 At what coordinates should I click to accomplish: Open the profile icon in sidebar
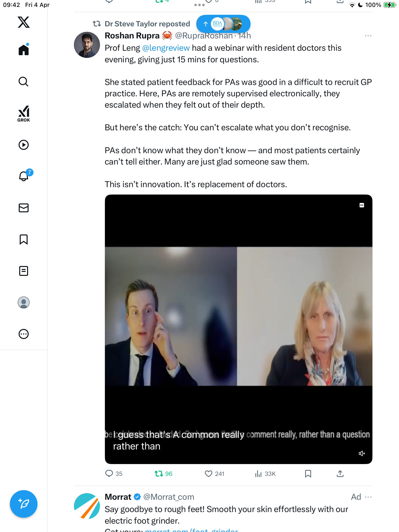(x=24, y=302)
